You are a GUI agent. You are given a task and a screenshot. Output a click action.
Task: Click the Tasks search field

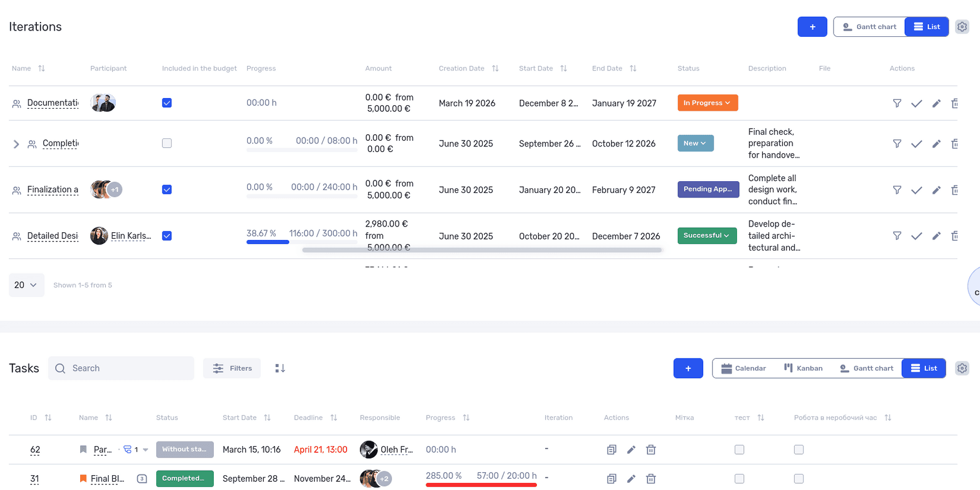(121, 368)
